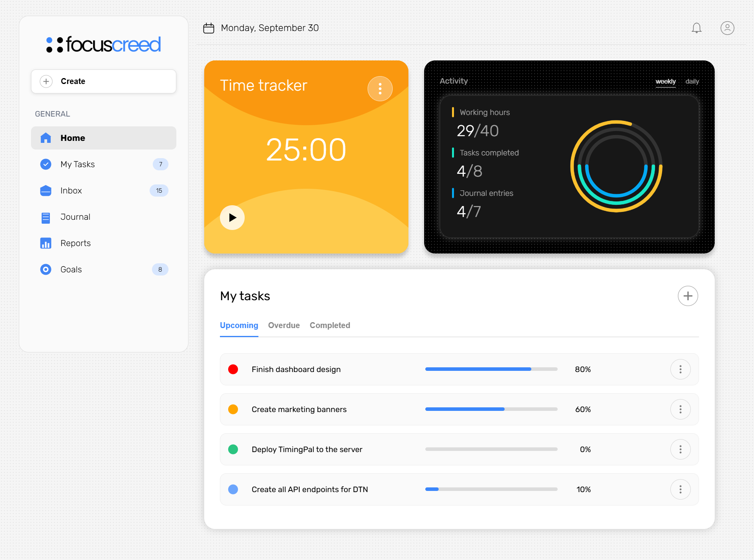Open Goals in the sidebar

[71, 270]
